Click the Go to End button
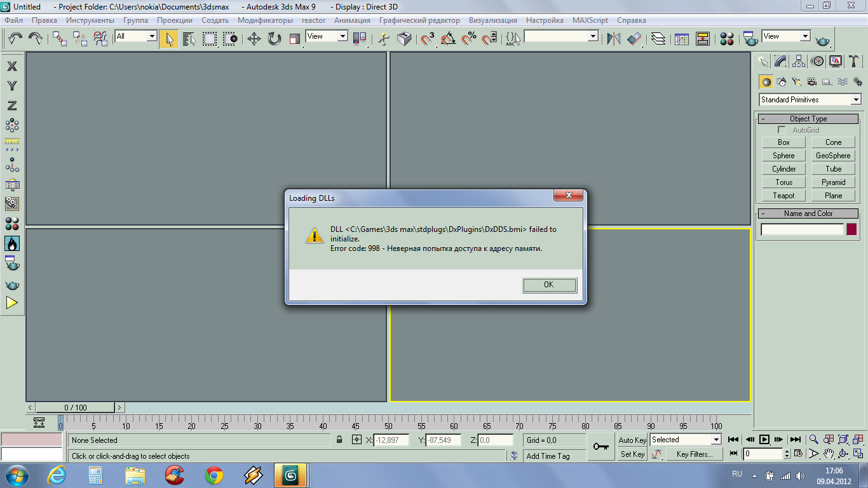 click(x=795, y=439)
